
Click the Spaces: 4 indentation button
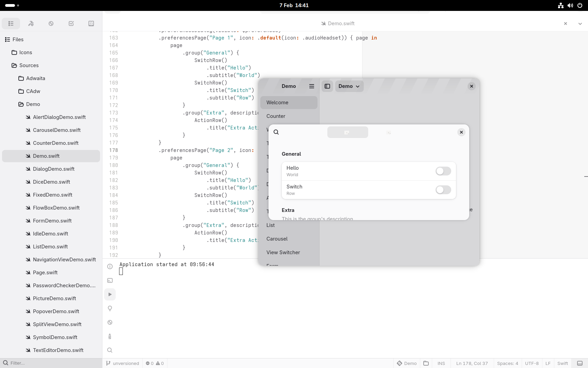(x=507, y=363)
